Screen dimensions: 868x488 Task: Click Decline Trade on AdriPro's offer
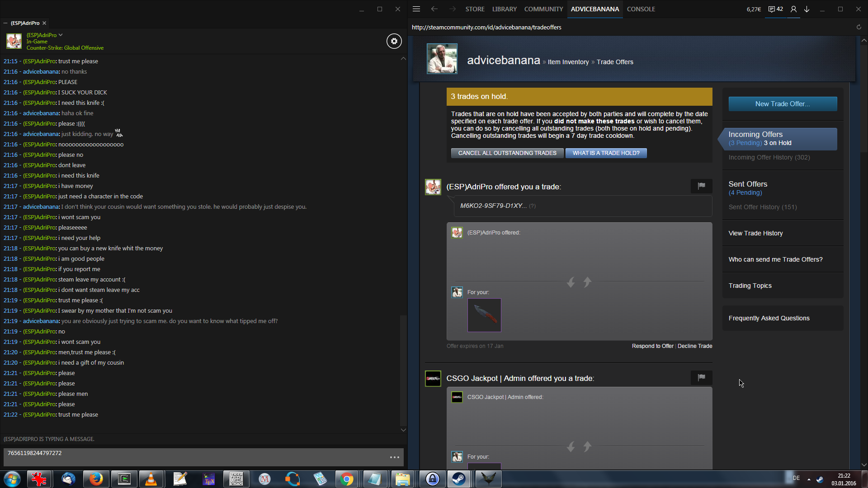(694, 346)
